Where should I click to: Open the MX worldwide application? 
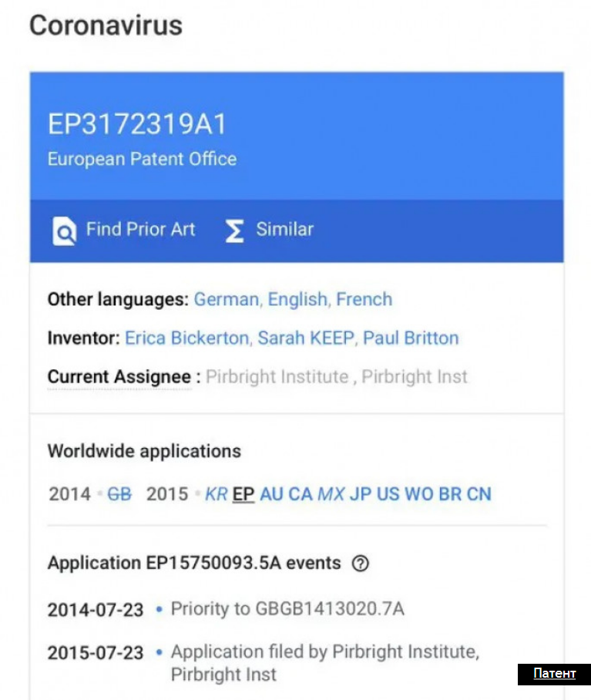(x=331, y=494)
